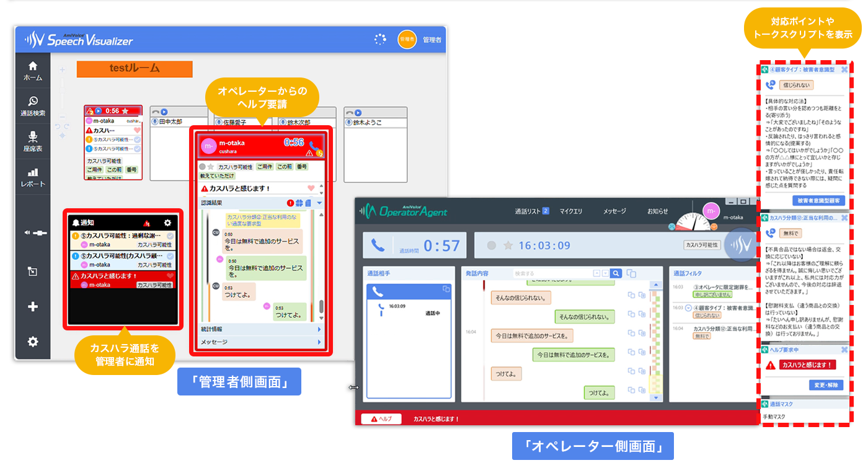Image resolution: width=868 pixels, height=468 pixels.
Task: Click round Speech Visualizer wave button
Action: [740, 245]
